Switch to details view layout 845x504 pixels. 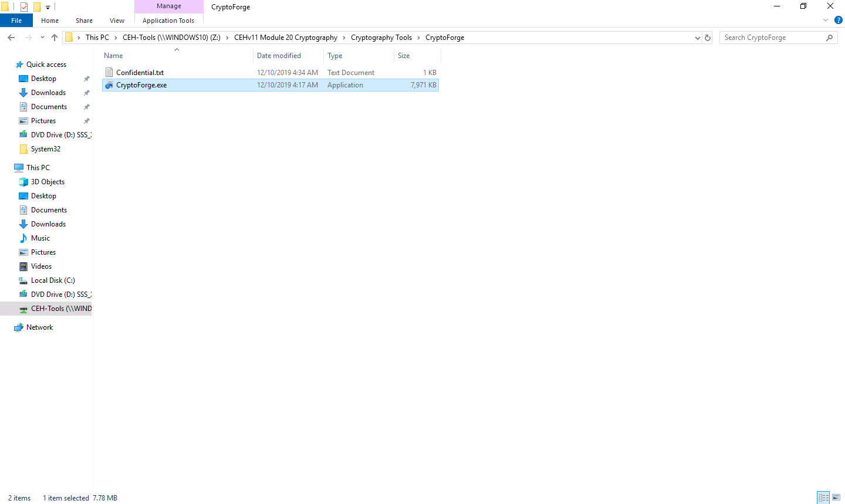[x=823, y=498]
